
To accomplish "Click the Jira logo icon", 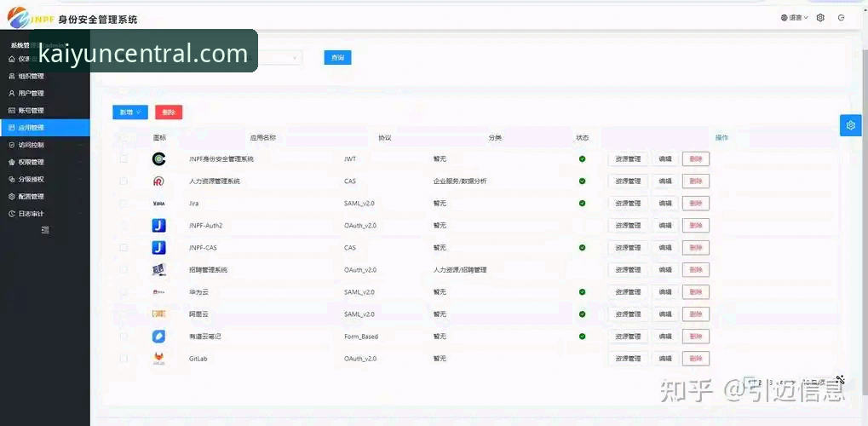I will coord(159,204).
